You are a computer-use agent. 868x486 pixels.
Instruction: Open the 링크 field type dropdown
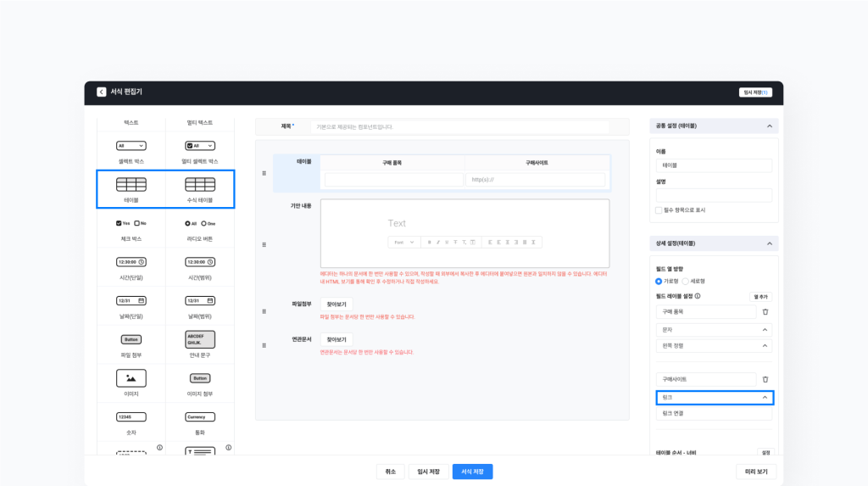[x=714, y=397]
